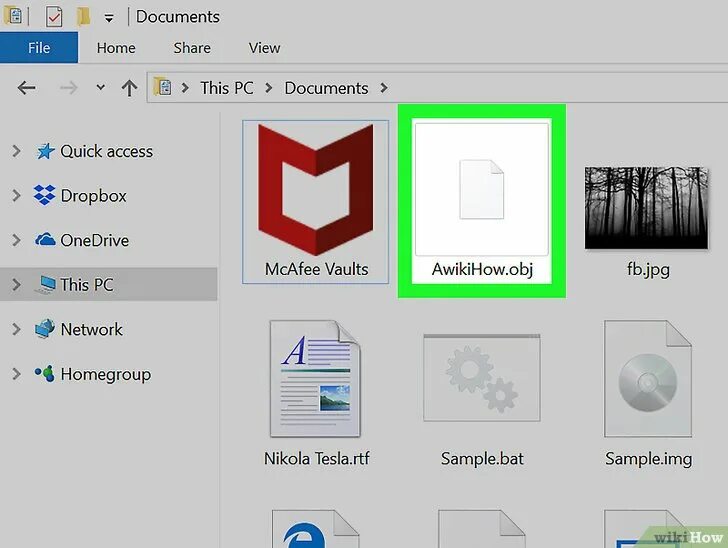The image size is (728, 548).
Task: Expand the Dropbox tree node
Action: tap(16, 196)
